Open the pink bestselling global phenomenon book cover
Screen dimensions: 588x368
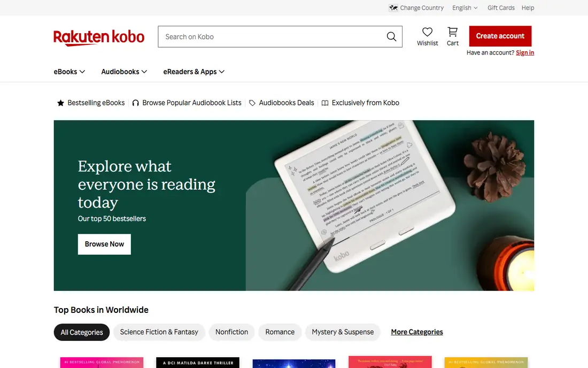[x=102, y=362]
